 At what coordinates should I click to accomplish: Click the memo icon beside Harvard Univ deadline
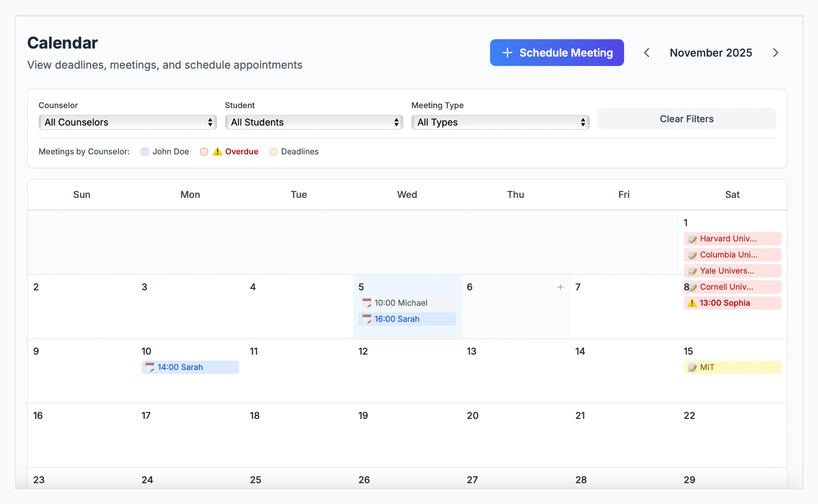pos(692,239)
